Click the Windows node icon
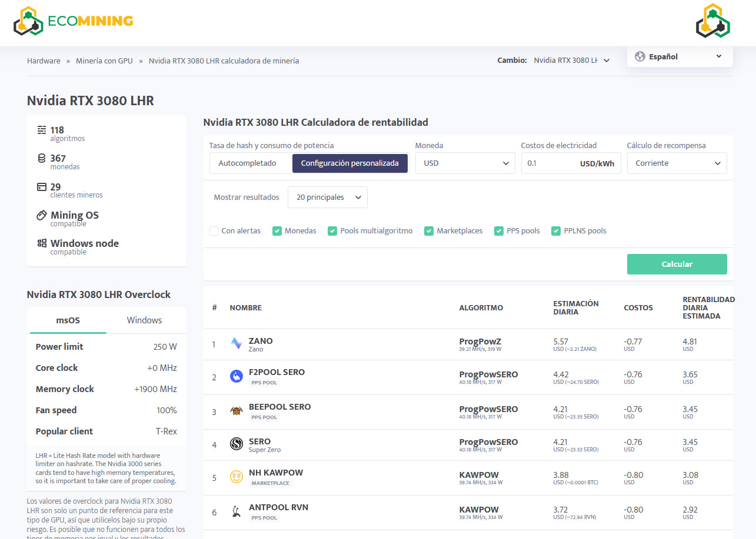756x539 pixels. (42, 243)
